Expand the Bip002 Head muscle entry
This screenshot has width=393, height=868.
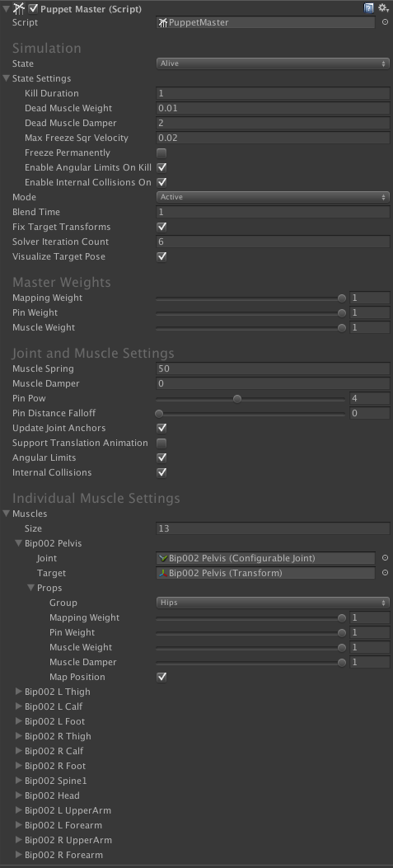point(19,795)
